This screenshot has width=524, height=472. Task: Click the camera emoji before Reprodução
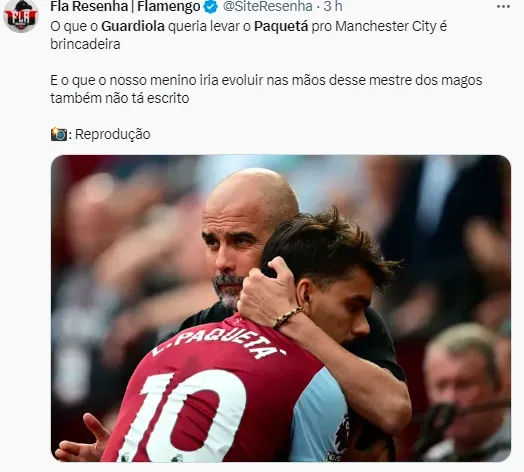pos(59,134)
